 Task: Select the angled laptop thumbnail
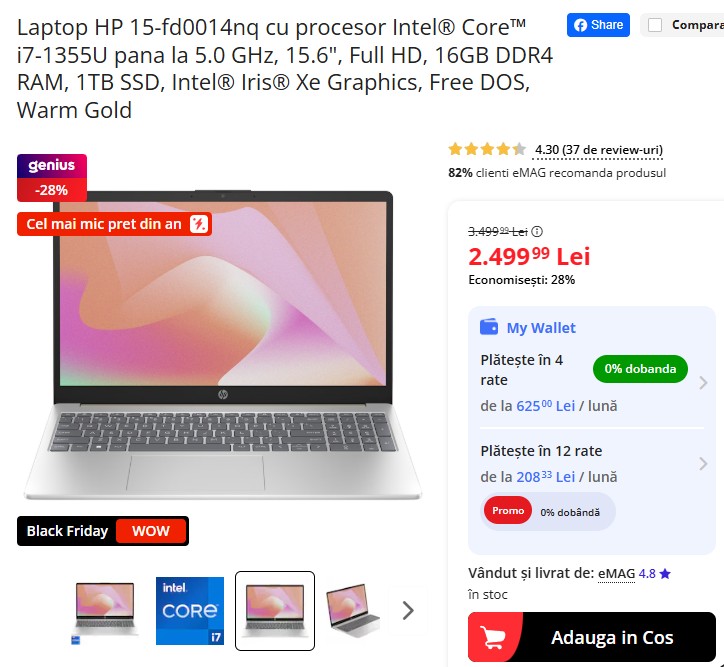[353, 611]
